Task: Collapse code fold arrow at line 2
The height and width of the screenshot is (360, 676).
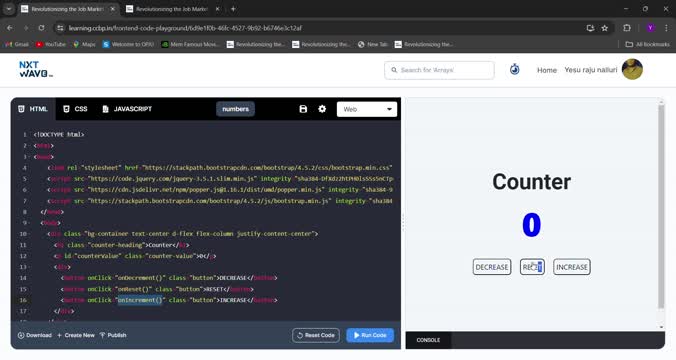Action: point(28,146)
